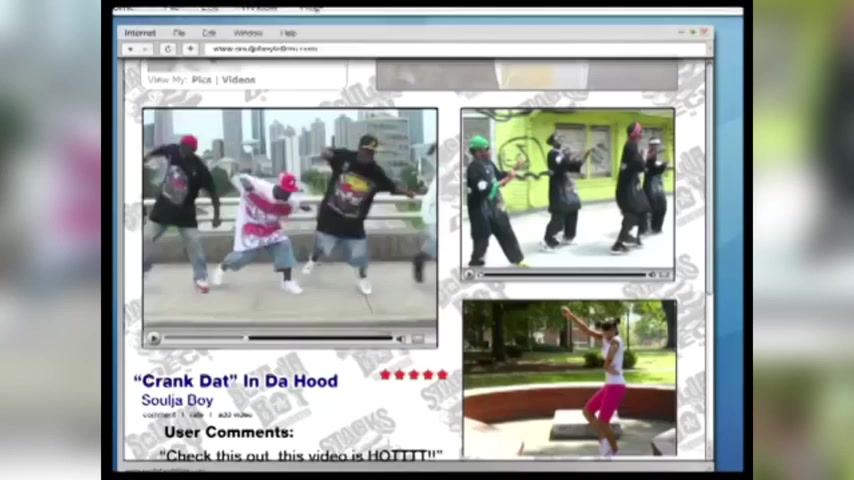Click the green building dance video frame
Viewport: 854px width, 480px height.
(568, 189)
